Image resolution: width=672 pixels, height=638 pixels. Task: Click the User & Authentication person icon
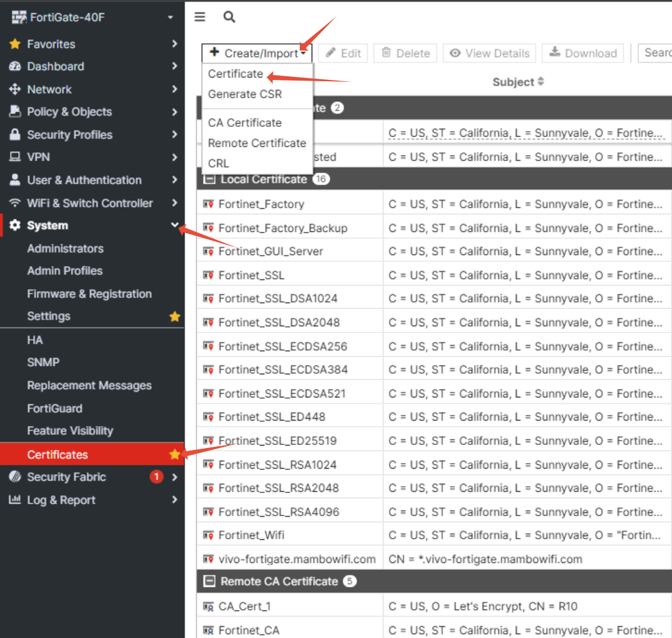coord(15,179)
